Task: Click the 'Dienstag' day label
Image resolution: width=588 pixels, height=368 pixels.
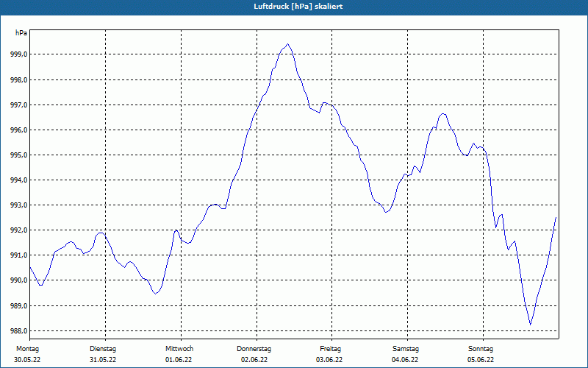Action: coord(103,349)
